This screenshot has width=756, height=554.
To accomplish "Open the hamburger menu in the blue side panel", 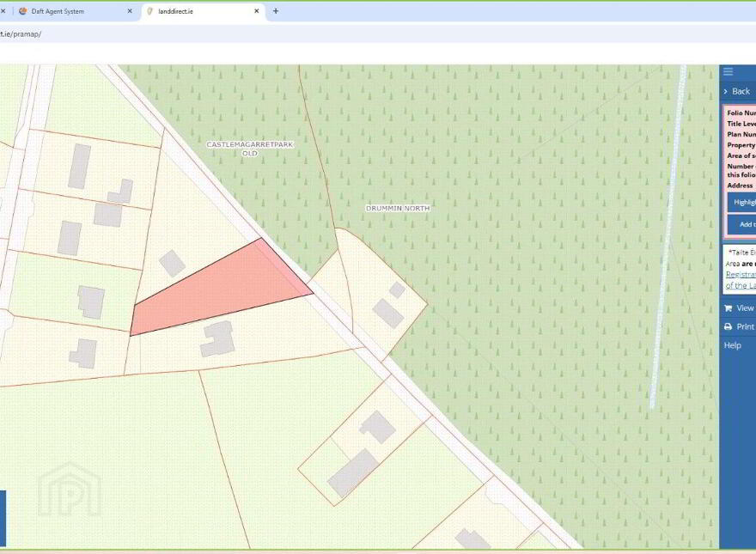I will 728,72.
